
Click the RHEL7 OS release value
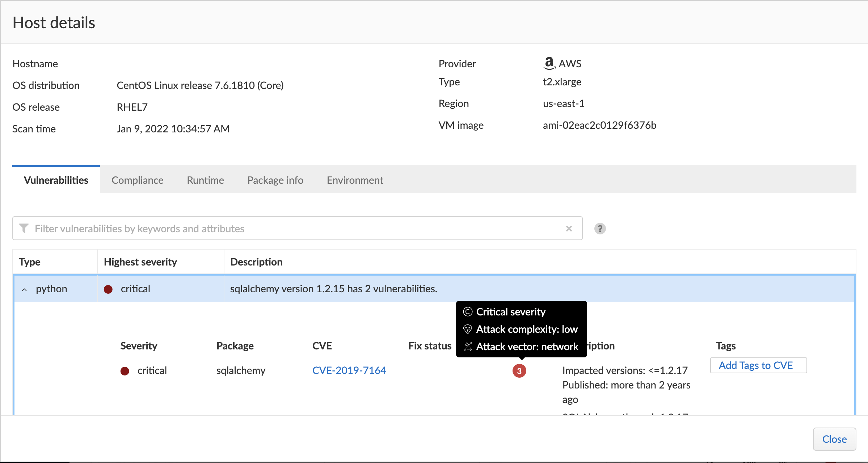(132, 107)
